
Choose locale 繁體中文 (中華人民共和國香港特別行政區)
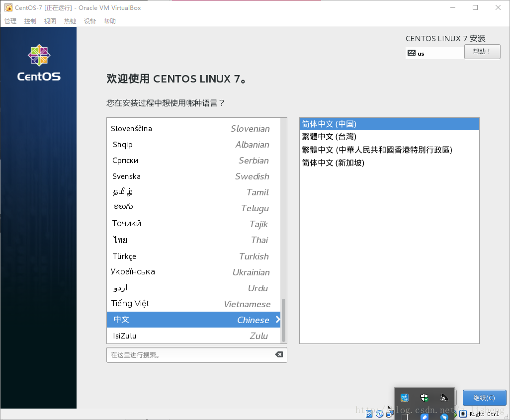click(x=389, y=150)
